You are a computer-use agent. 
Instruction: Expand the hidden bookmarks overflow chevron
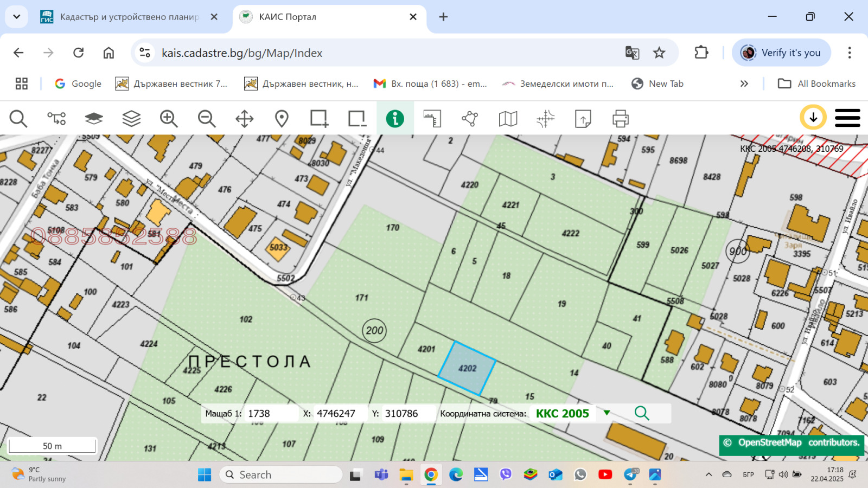744,84
